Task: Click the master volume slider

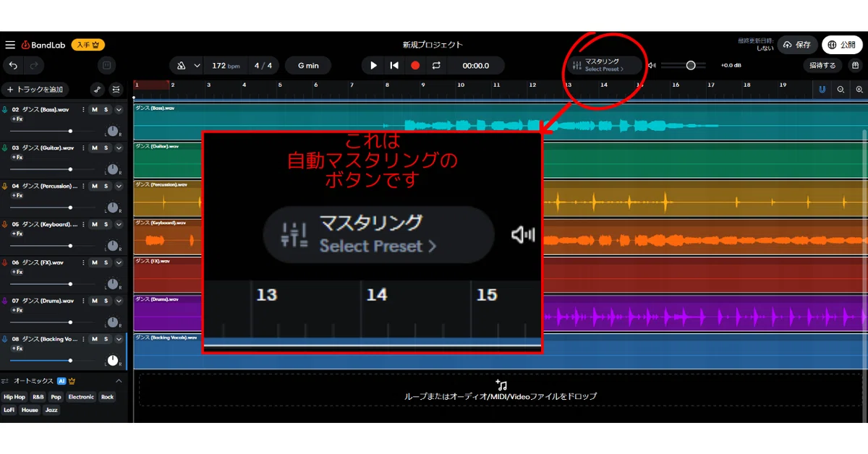Action: [x=683, y=66]
